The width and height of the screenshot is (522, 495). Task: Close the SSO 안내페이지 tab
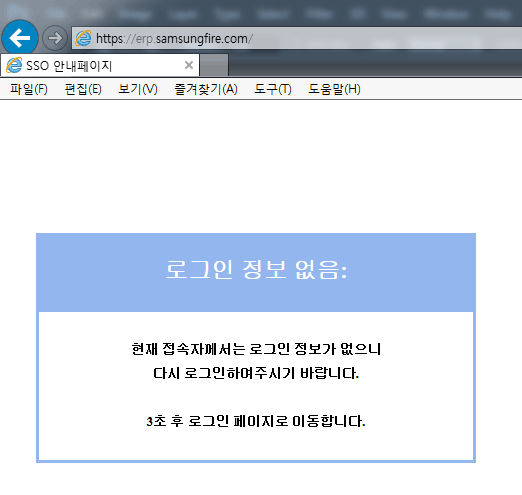coord(189,65)
